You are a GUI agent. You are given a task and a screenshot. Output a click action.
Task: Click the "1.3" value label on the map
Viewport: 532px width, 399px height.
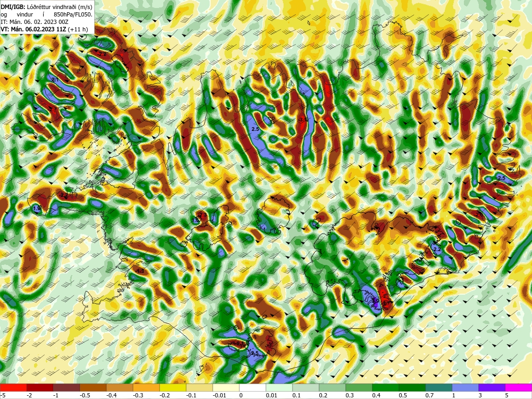(140, 271)
